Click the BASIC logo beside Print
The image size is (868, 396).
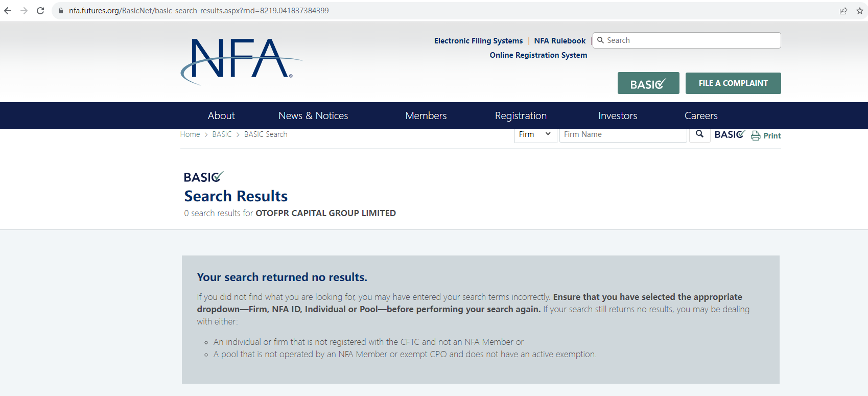(730, 134)
